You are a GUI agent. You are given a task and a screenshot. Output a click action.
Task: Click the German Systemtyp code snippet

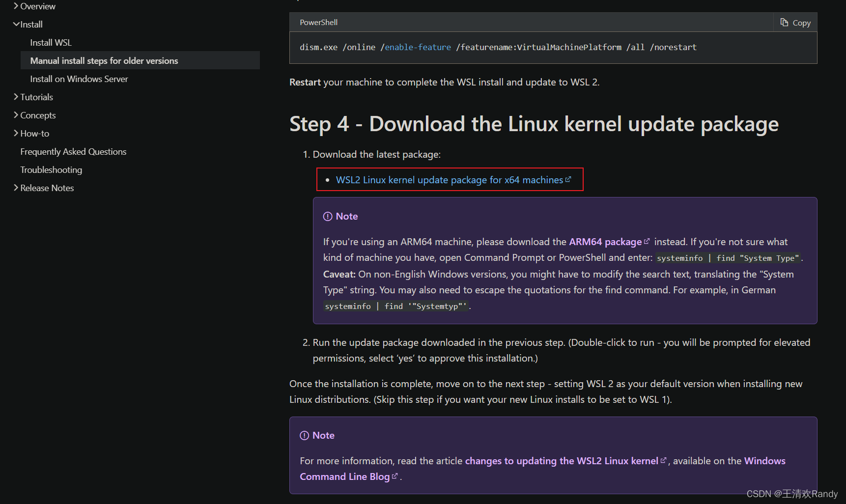click(x=395, y=306)
